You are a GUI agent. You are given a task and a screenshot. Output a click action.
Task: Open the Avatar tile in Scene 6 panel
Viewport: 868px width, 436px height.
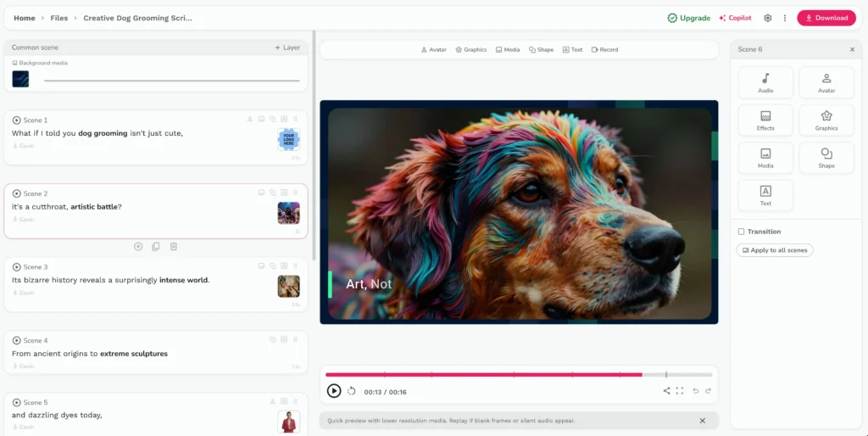pos(826,82)
